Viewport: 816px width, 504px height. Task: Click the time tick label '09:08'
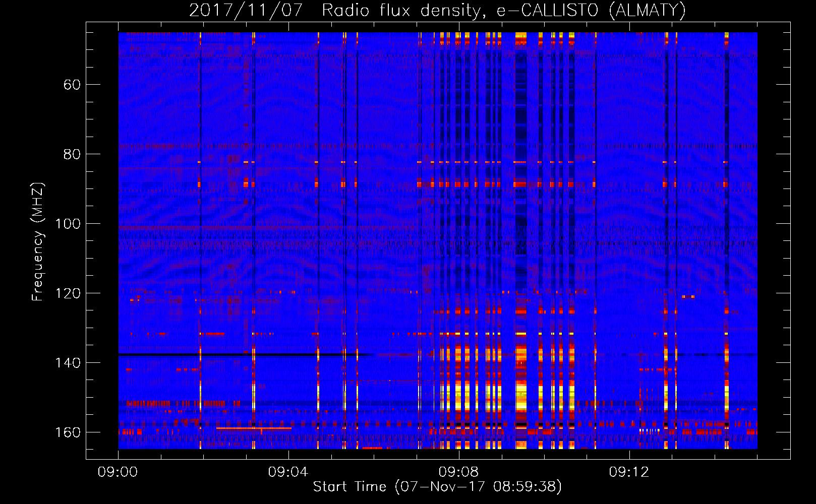click(458, 472)
